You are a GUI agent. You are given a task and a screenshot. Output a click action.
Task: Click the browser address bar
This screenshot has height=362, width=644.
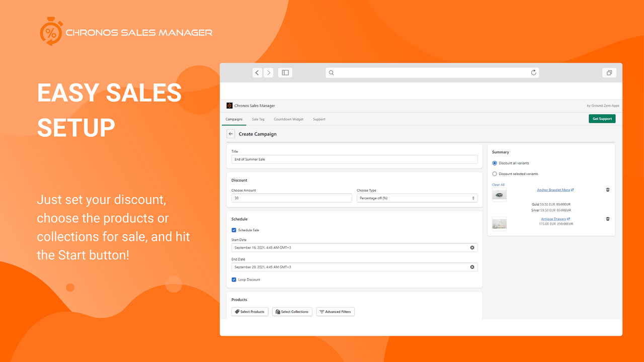tap(432, 73)
